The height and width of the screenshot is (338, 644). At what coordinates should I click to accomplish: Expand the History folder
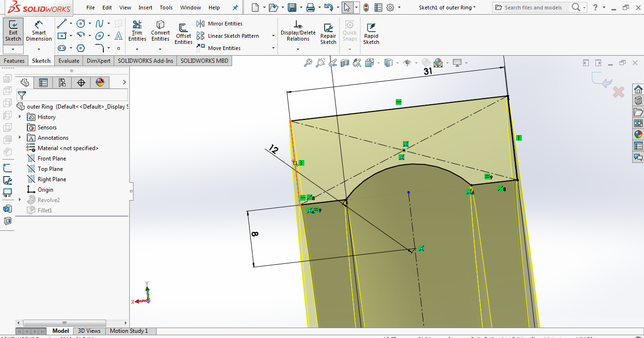click(x=20, y=117)
